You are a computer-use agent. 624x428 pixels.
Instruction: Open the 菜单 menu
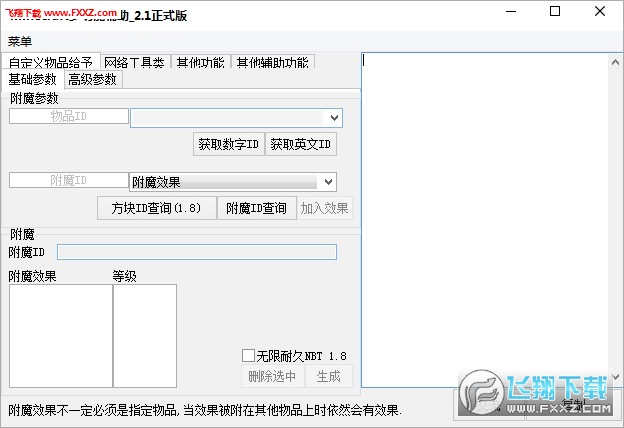[x=20, y=41]
